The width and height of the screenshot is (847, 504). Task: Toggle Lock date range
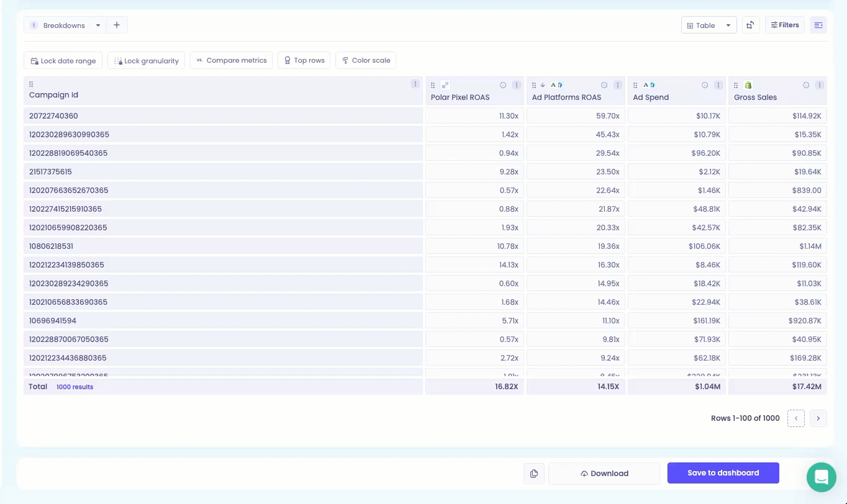coord(63,60)
